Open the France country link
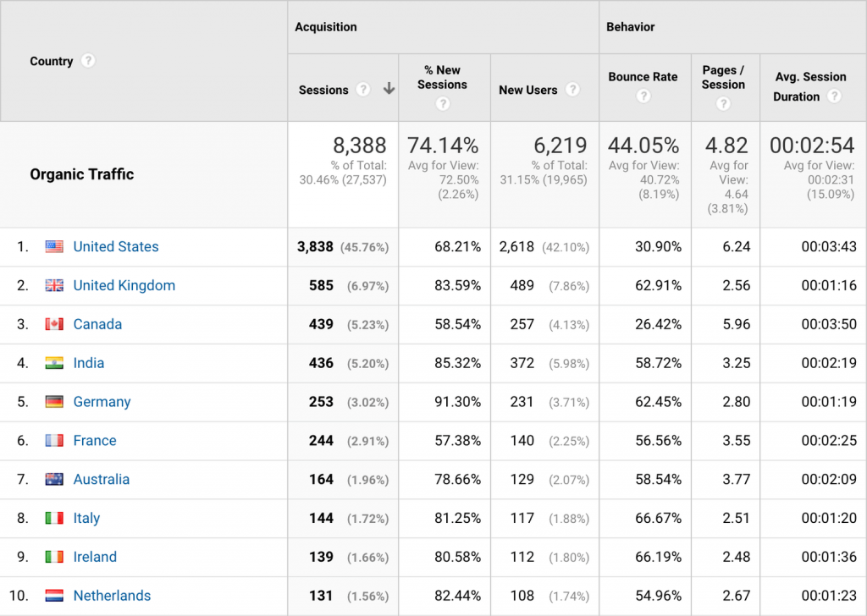The height and width of the screenshot is (616, 867). (95, 440)
